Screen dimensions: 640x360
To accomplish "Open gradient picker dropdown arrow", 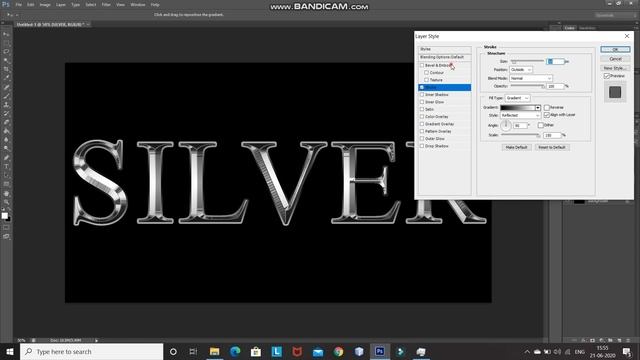I will [x=538, y=108].
